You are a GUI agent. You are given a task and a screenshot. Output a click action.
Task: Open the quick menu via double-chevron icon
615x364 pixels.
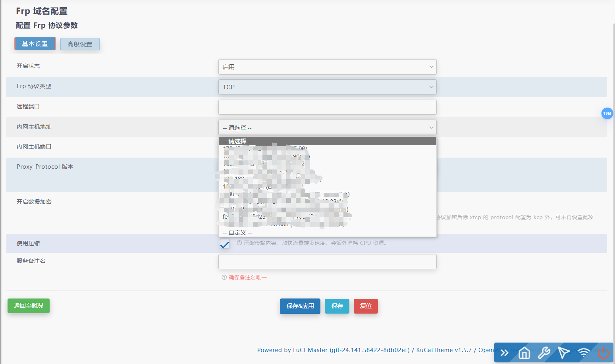click(x=504, y=352)
